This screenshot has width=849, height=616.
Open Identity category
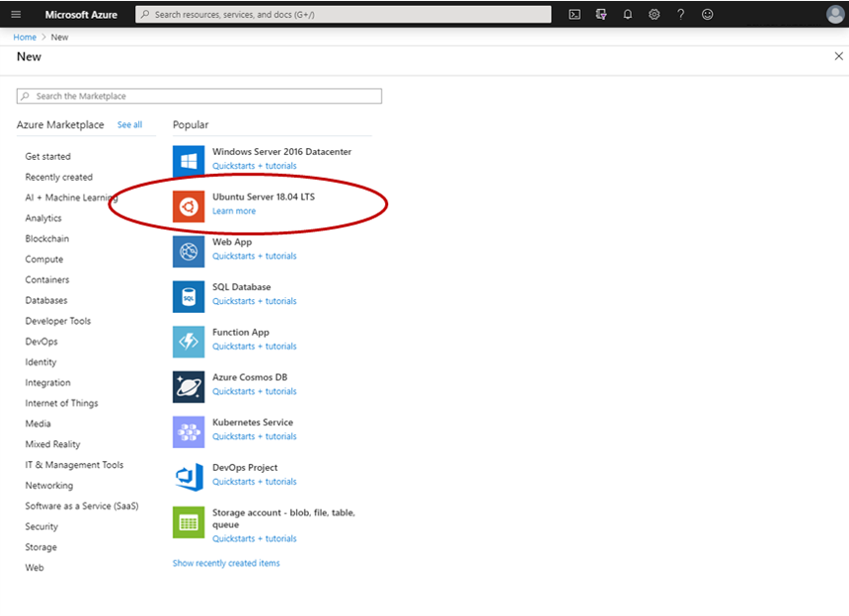coord(40,362)
